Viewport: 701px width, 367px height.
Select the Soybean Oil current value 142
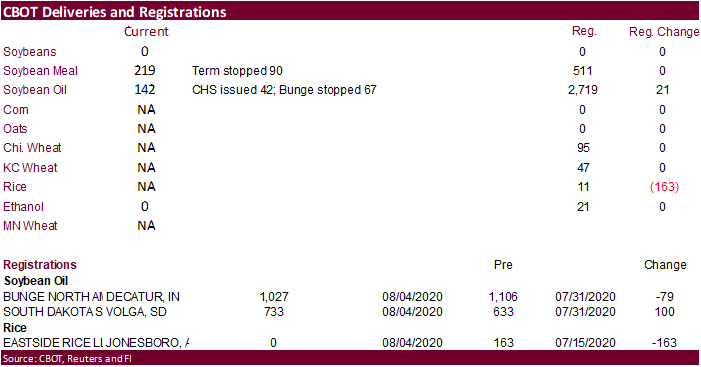pos(145,90)
